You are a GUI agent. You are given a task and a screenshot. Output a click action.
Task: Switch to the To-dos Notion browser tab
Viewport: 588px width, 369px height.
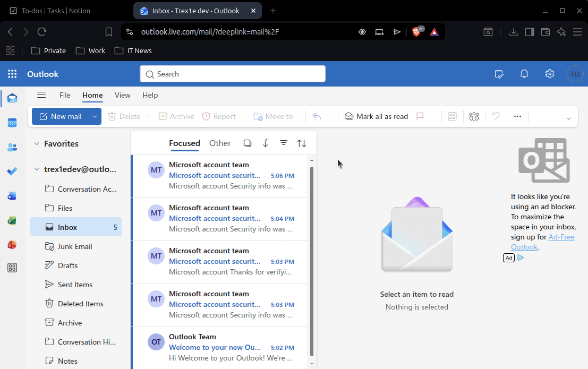coord(55,11)
